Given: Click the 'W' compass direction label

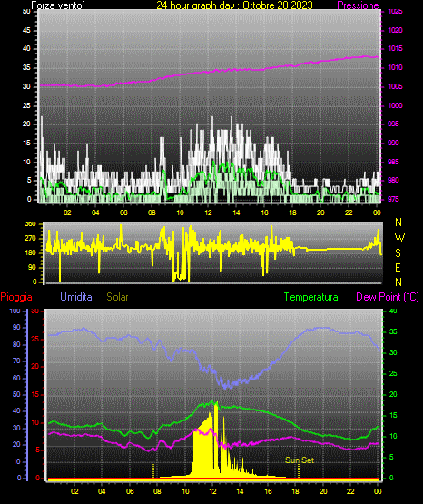Looking at the screenshot, I should 399,238.
